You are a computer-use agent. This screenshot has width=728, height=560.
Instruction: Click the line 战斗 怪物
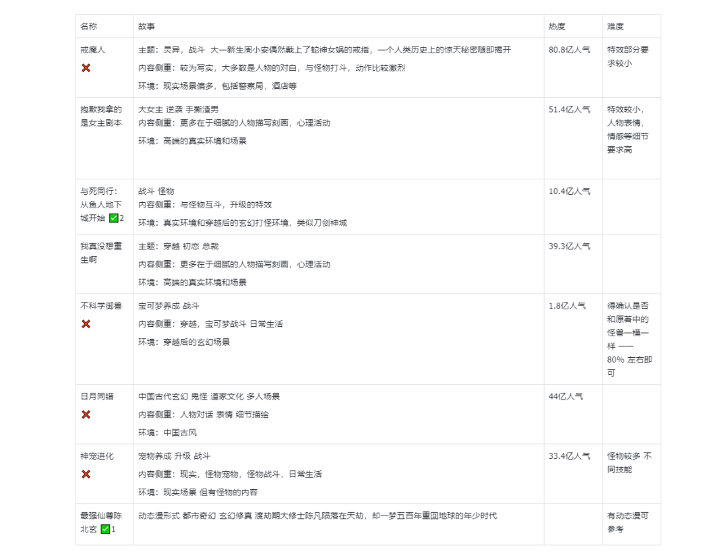156,191
